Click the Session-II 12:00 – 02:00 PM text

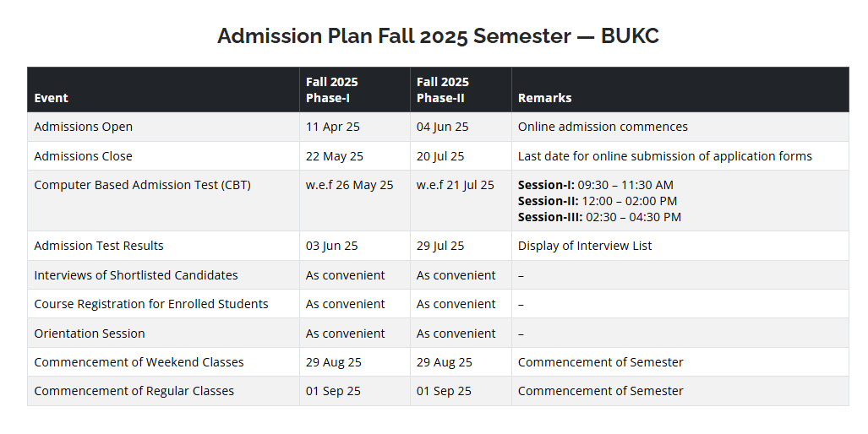point(598,201)
